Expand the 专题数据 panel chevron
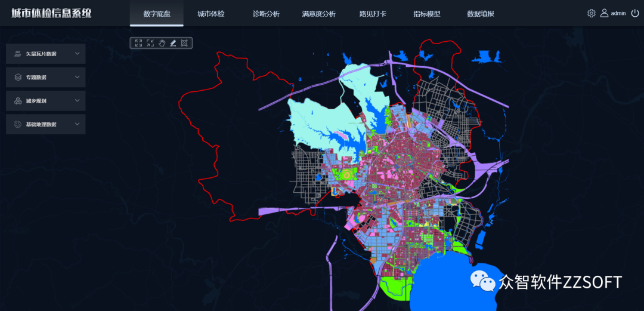Viewport: 644px width, 311px height. [78, 77]
